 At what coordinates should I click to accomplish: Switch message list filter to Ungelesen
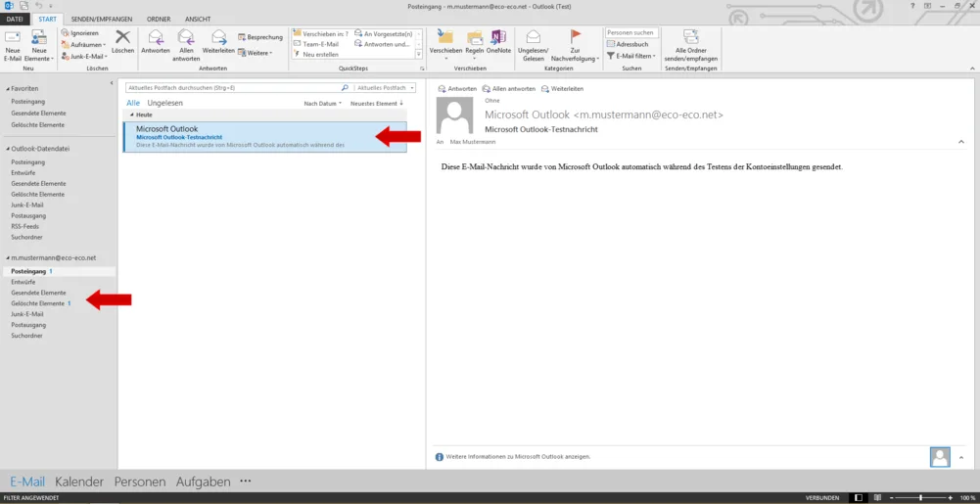click(x=164, y=103)
